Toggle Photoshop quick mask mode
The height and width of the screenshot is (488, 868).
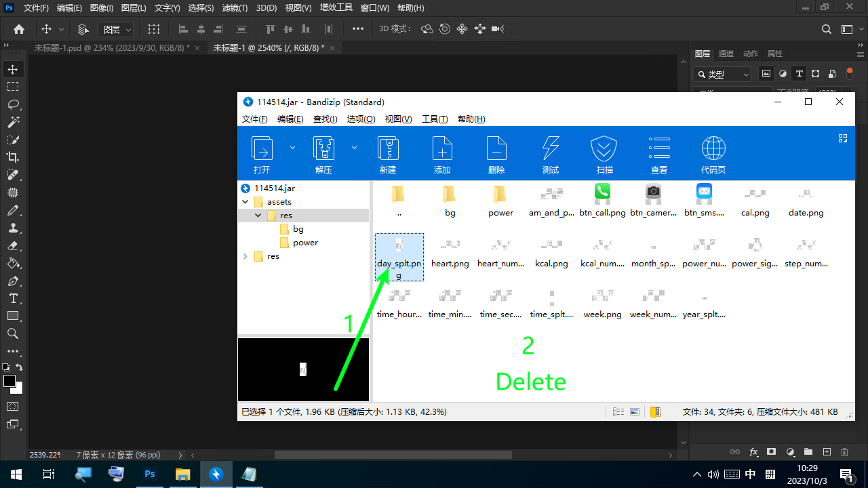click(13, 406)
